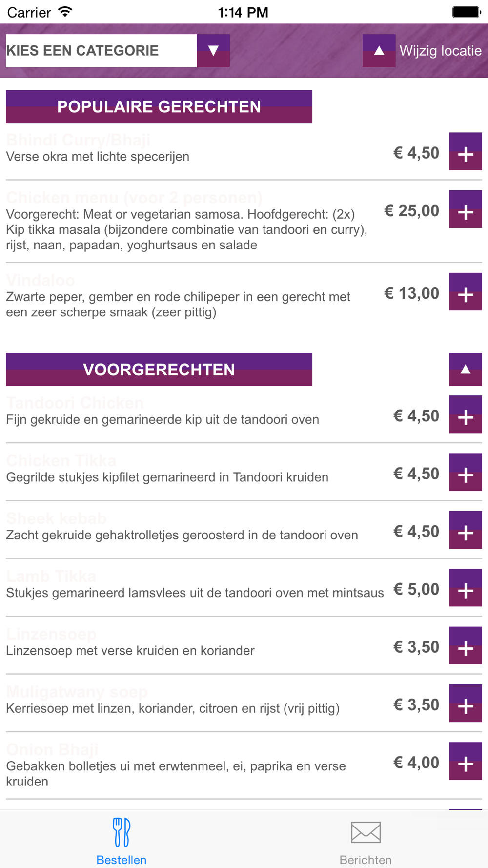488x868 pixels.
Task: Add the €25,00 Chicken menu item
Action: tap(465, 209)
